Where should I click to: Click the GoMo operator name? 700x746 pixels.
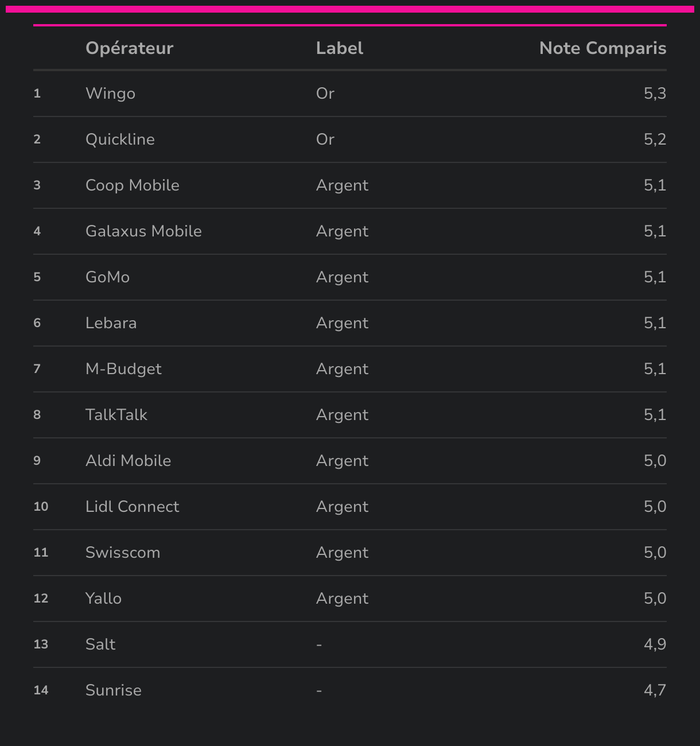click(107, 277)
